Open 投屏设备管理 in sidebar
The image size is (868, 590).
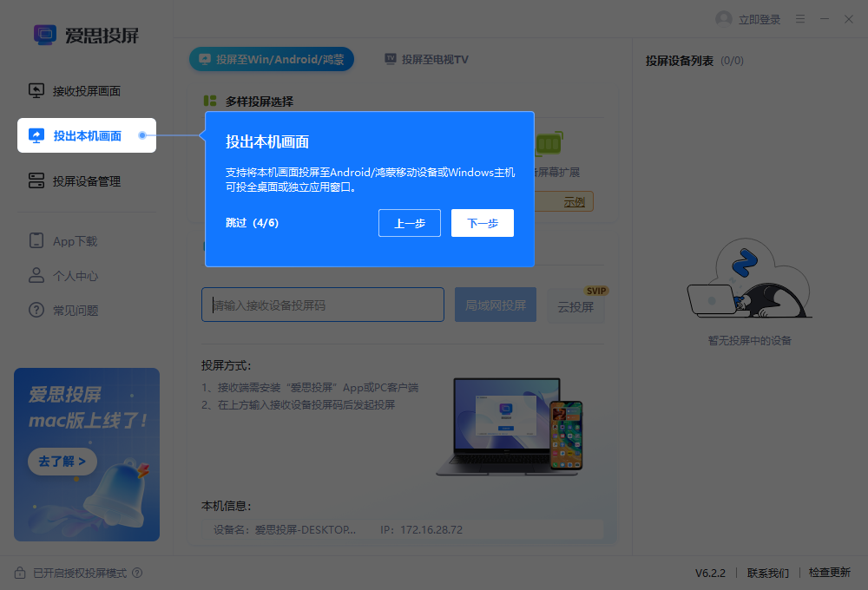87,181
